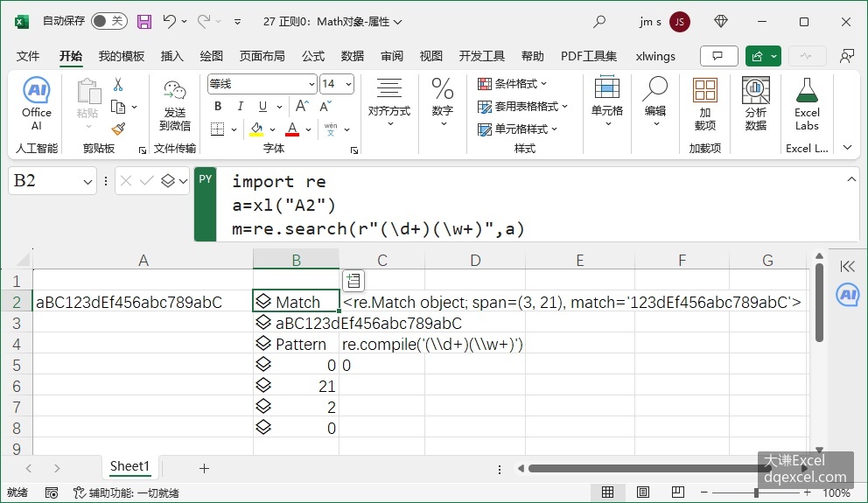Click Analyze Data icon
This screenshot has height=503, width=868.
[x=756, y=104]
